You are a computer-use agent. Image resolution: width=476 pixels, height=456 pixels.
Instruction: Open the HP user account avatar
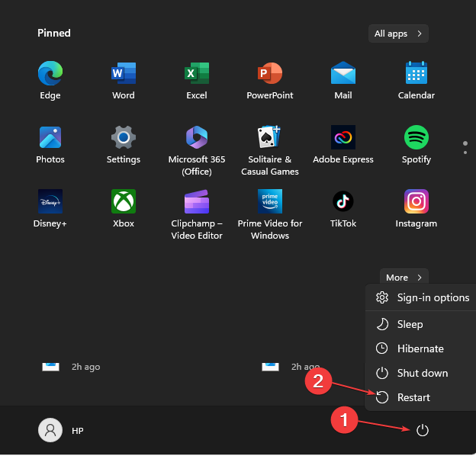coord(50,431)
